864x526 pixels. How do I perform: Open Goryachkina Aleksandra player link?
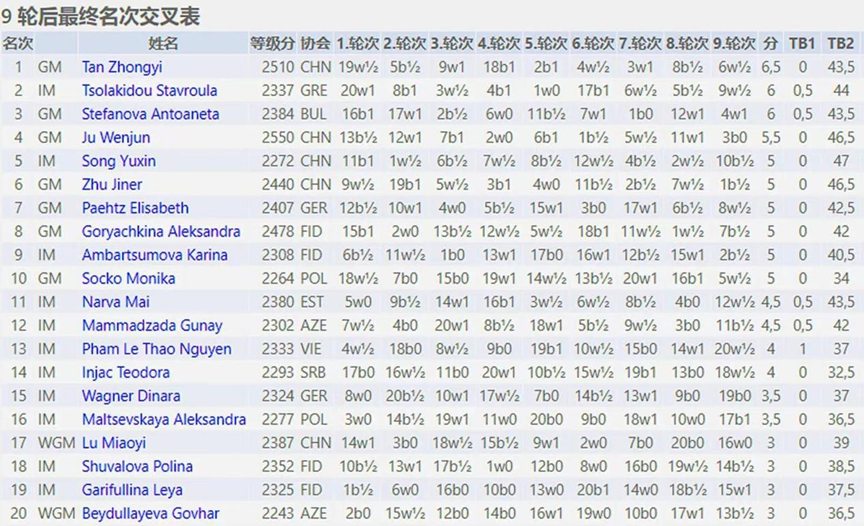[161, 231]
